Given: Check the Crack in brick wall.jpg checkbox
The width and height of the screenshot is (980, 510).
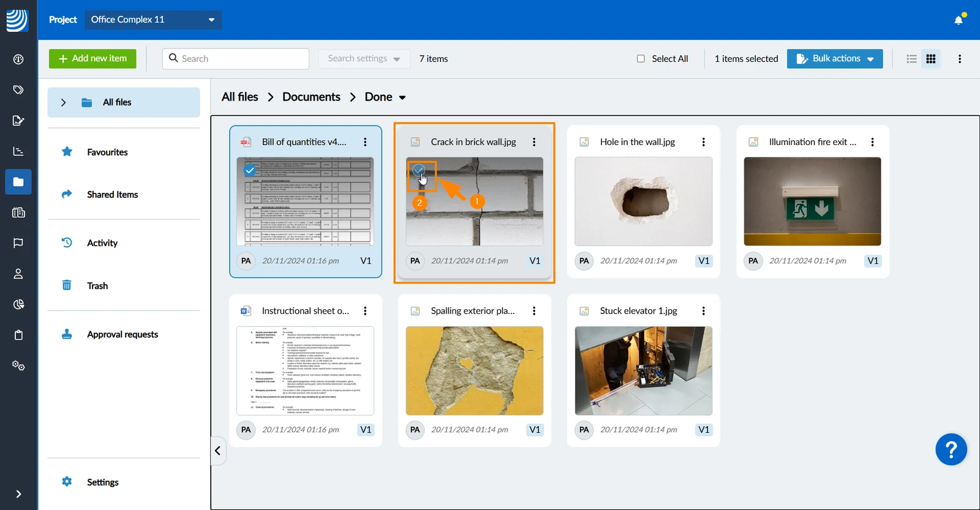Looking at the screenshot, I should click(x=419, y=170).
